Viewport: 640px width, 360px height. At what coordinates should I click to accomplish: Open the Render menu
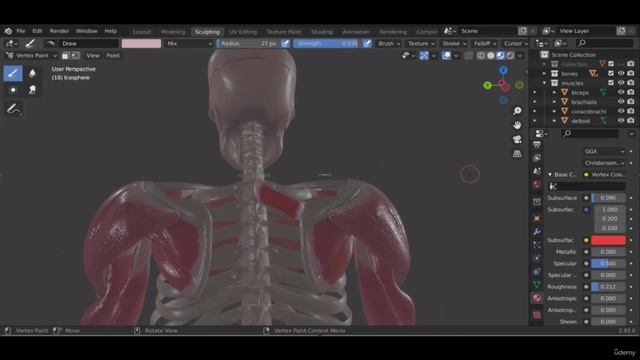[59, 31]
